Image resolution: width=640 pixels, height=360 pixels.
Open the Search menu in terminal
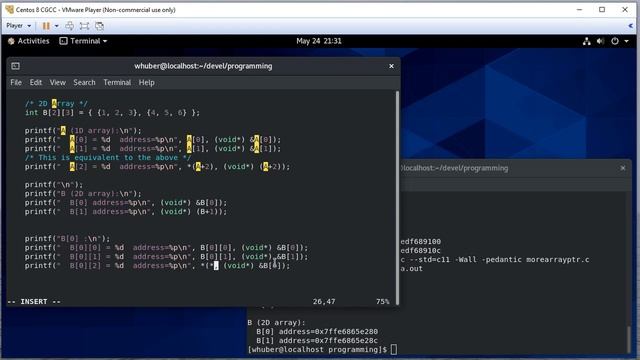[84, 82]
